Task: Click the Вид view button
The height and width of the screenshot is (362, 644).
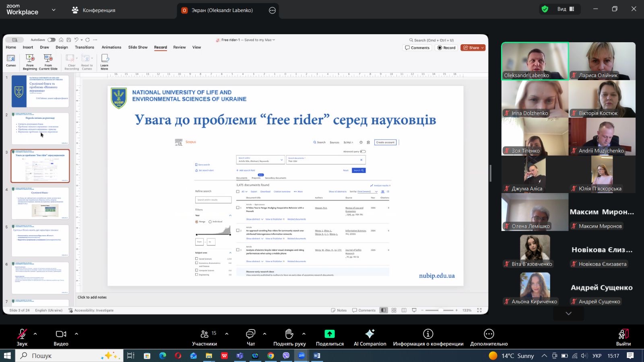Action: (566, 9)
